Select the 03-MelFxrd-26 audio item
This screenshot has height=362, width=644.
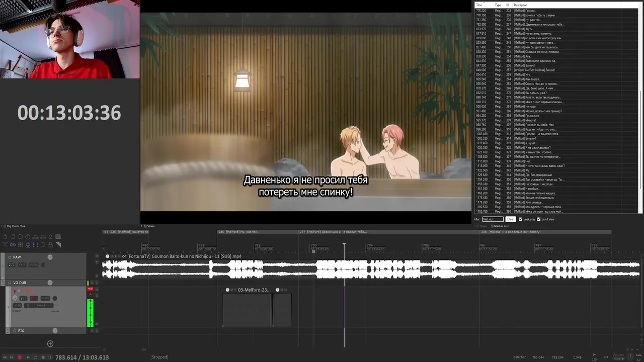(x=247, y=310)
